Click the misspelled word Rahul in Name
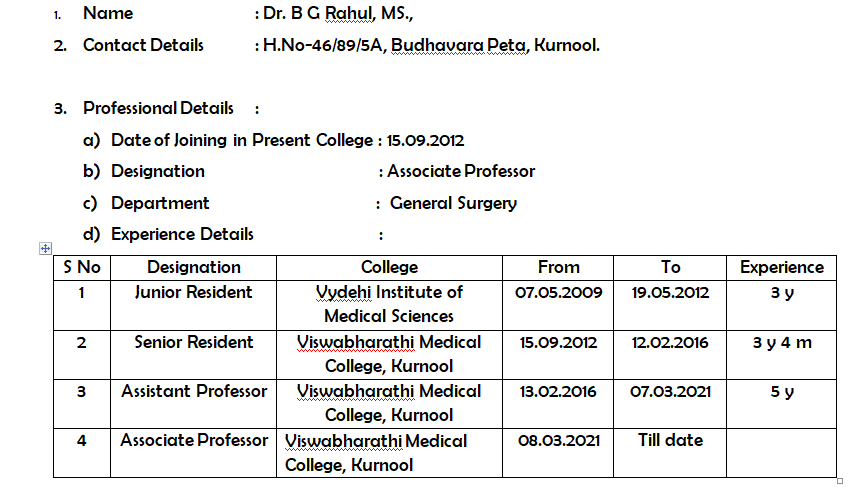Image resolution: width=860 pixels, height=502 pixels. (348, 13)
